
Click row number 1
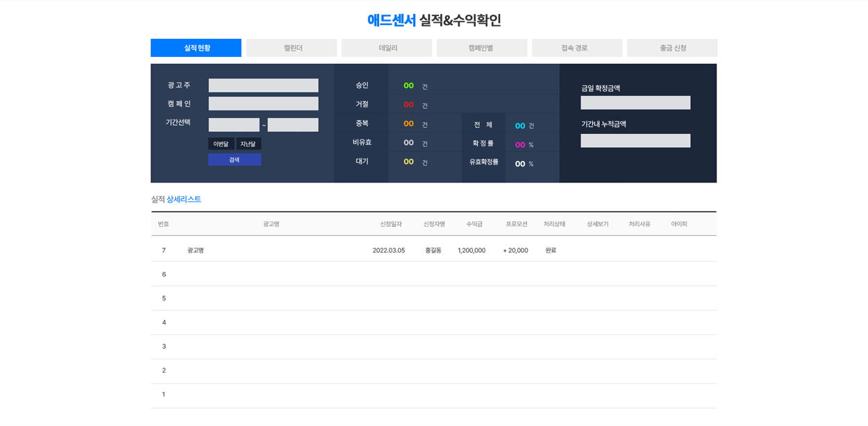(x=164, y=394)
